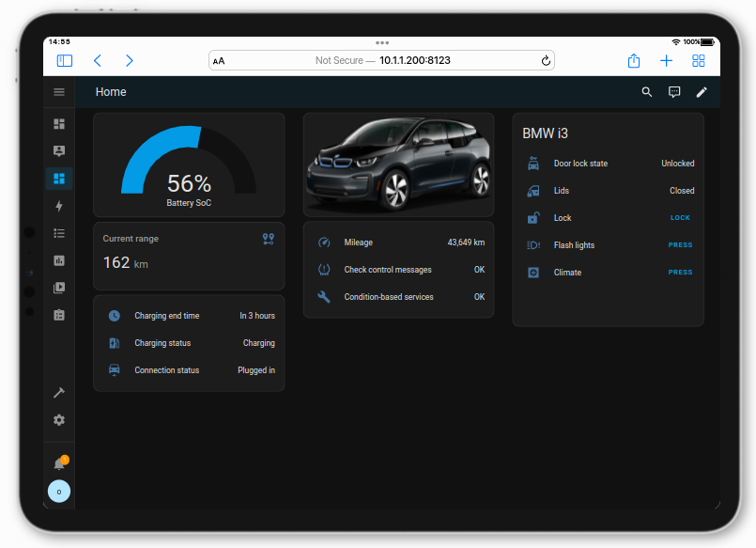The height and width of the screenshot is (548, 756).
Task: Open the Check control messages row
Action: point(399,270)
